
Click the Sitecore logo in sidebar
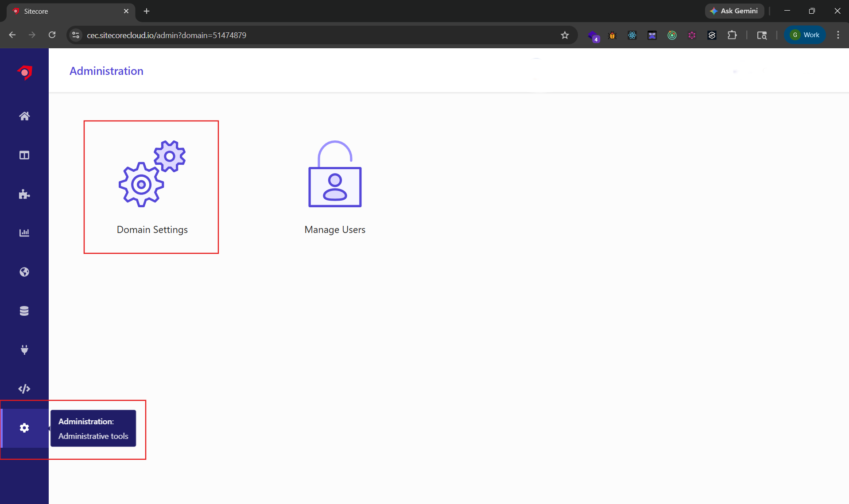point(24,72)
